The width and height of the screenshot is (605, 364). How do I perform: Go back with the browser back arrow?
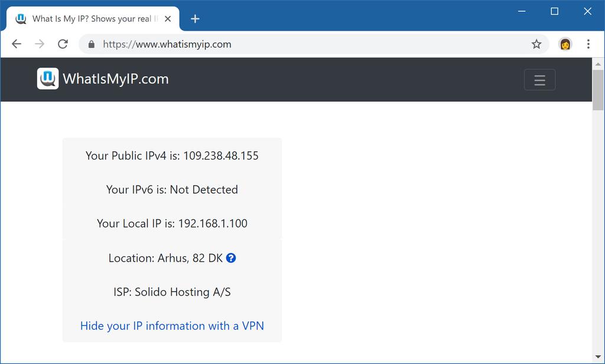point(17,44)
